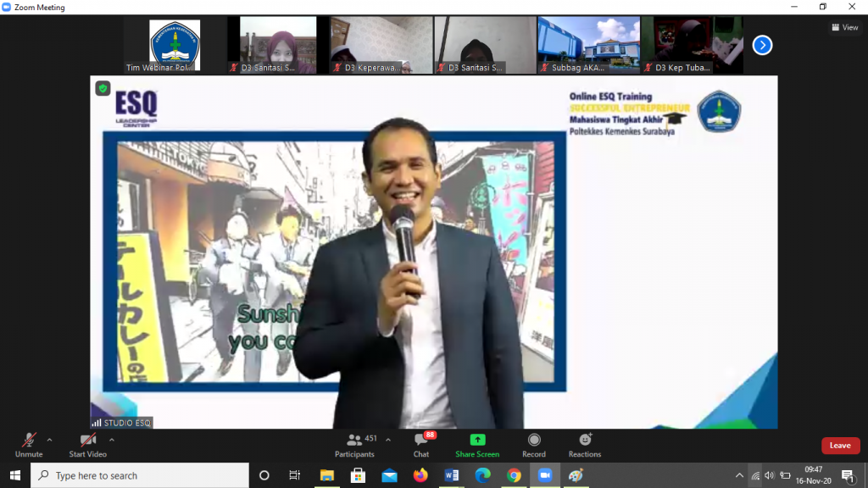This screenshot has height=488, width=868.
Task: Click the red Leave button
Action: (x=840, y=446)
